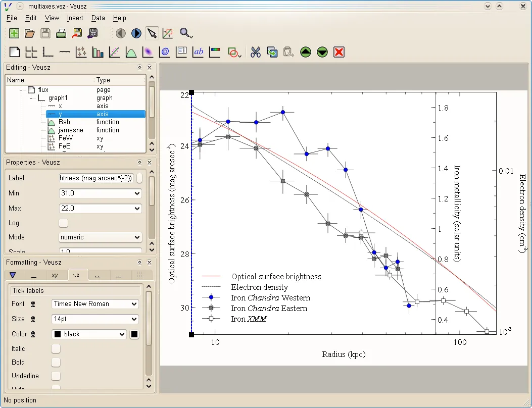Add a new page with the blank page icon
Image resolution: width=532 pixels, height=408 pixels.
pyautogui.click(x=14, y=52)
